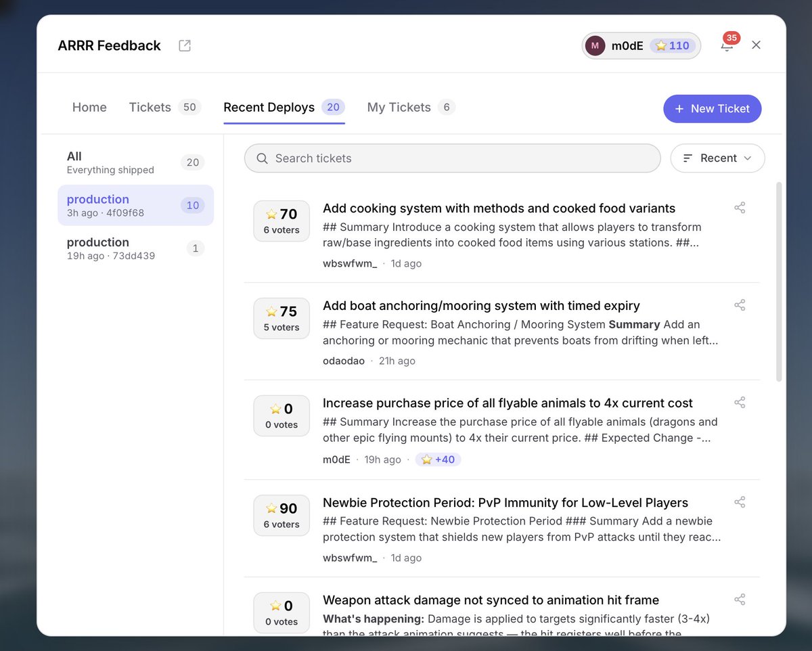Share the flyable animals price ticket
The height and width of the screenshot is (651, 812).
point(740,403)
